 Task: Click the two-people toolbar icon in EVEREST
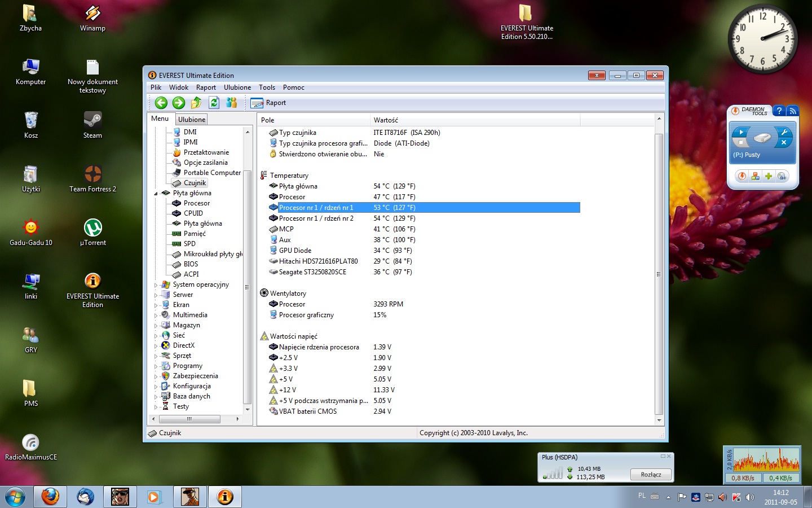pyautogui.click(x=231, y=103)
